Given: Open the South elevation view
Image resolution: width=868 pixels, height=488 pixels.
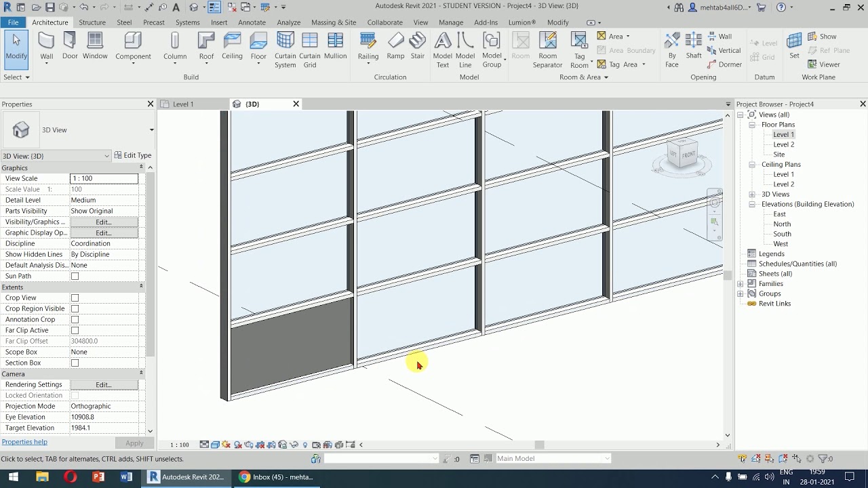Looking at the screenshot, I should pos(782,234).
